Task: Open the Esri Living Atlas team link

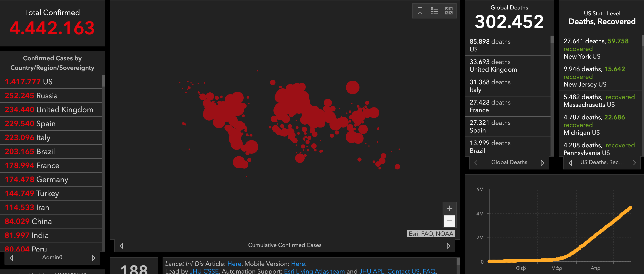Action: pyautogui.click(x=314, y=271)
